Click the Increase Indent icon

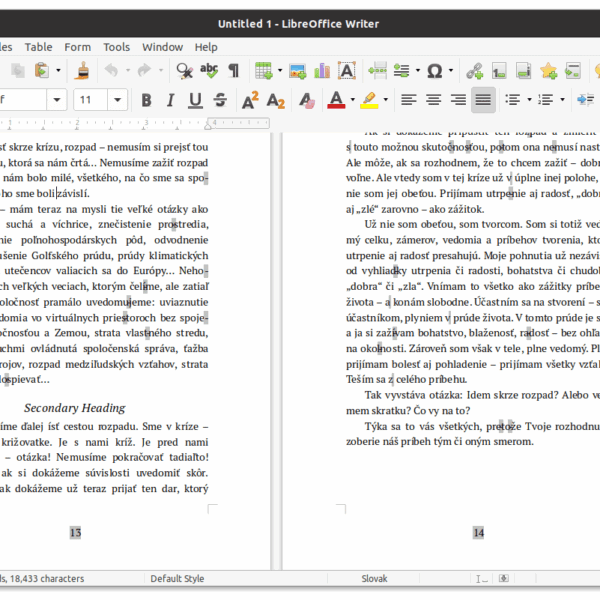point(585,100)
